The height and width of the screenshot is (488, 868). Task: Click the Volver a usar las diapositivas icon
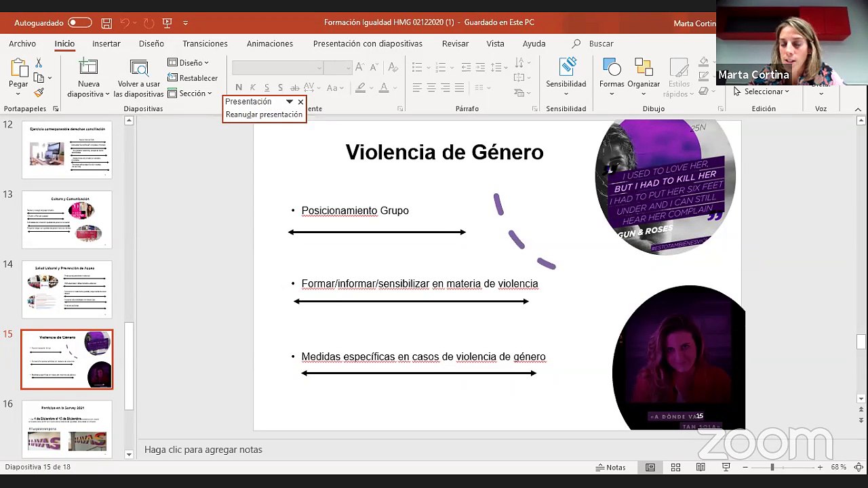pos(140,68)
